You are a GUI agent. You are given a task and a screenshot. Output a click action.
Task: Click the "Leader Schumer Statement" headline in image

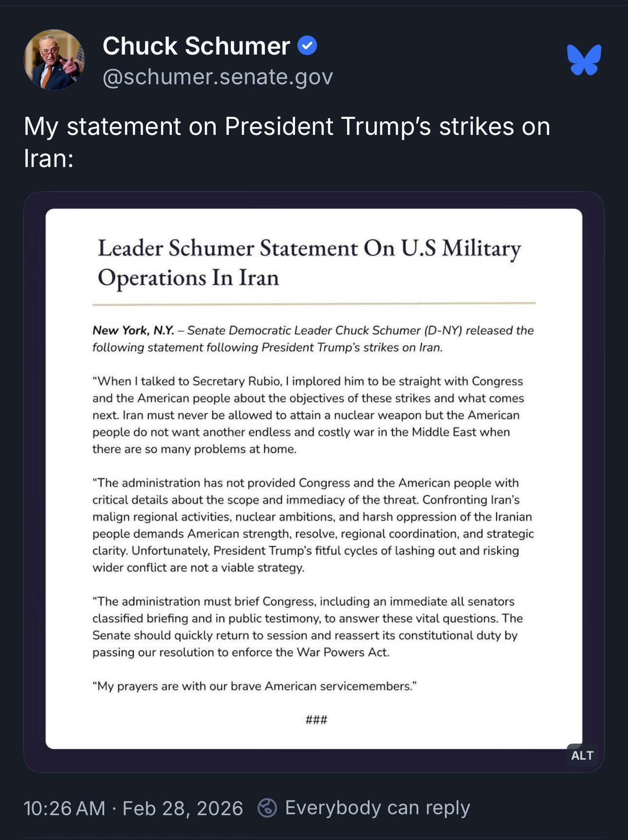pyautogui.click(x=309, y=263)
